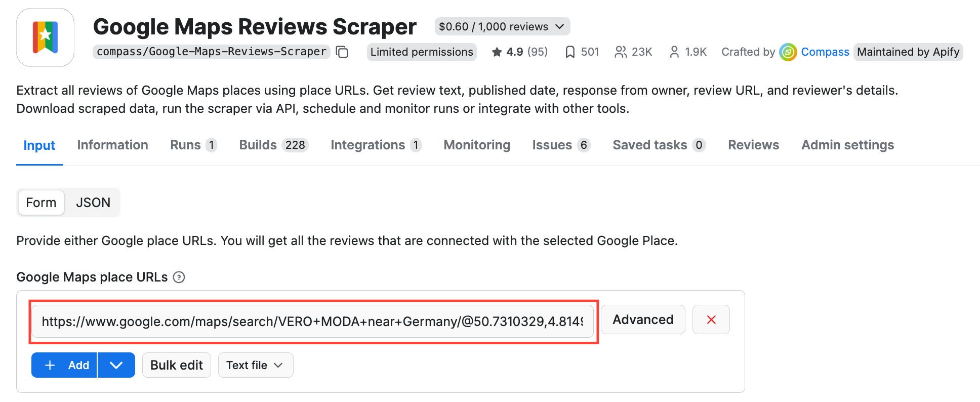Viewport: 980px width, 402px height.
Task: Open the Saved tasks tab
Action: [x=659, y=145]
